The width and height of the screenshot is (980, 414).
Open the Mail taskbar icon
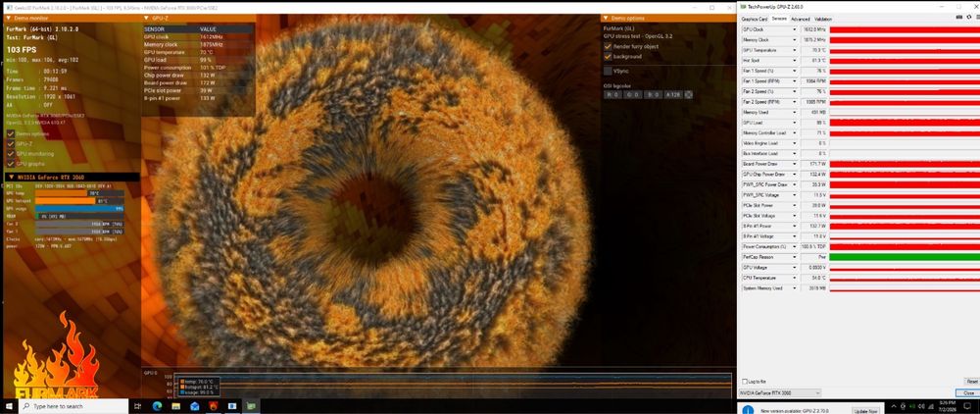click(x=194, y=406)
